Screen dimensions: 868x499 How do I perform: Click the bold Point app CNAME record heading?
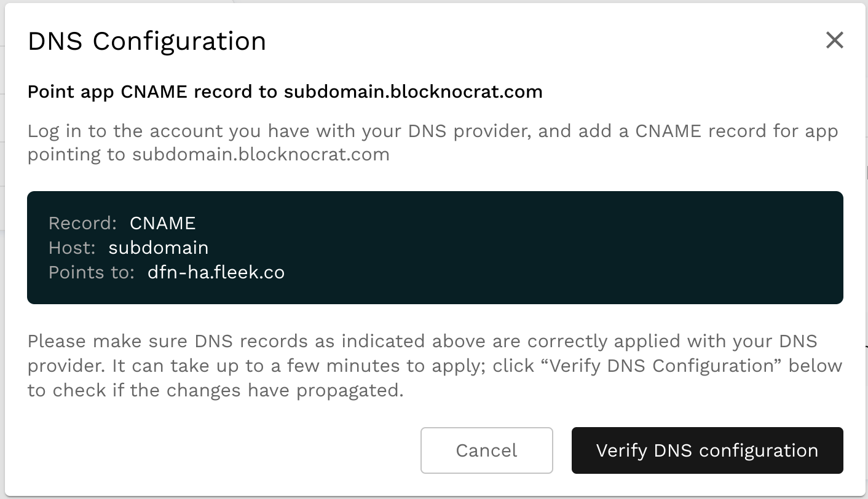click(x=154, y=92)
